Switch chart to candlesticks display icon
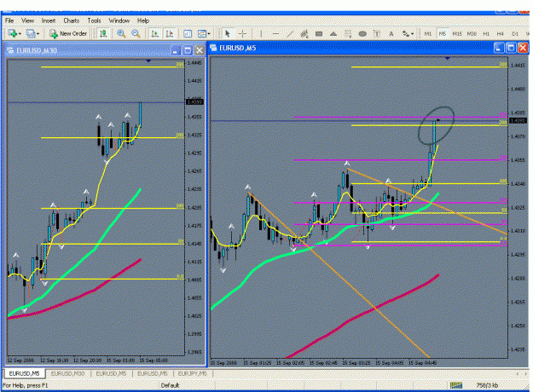Viewport: 533px width, 392px height. 103,33
